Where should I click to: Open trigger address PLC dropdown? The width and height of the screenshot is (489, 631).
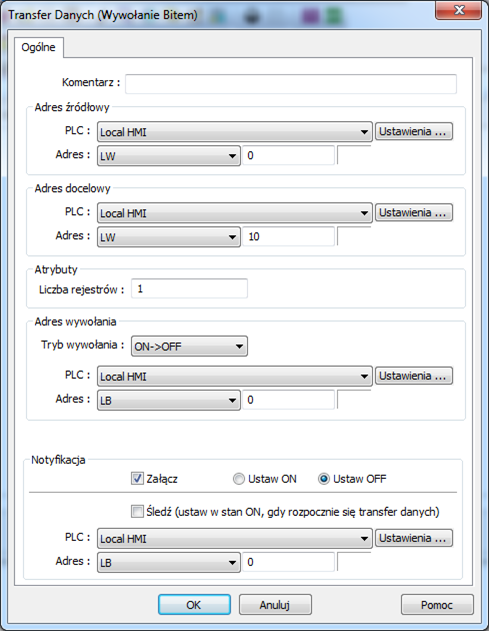(x=234, y=376)
